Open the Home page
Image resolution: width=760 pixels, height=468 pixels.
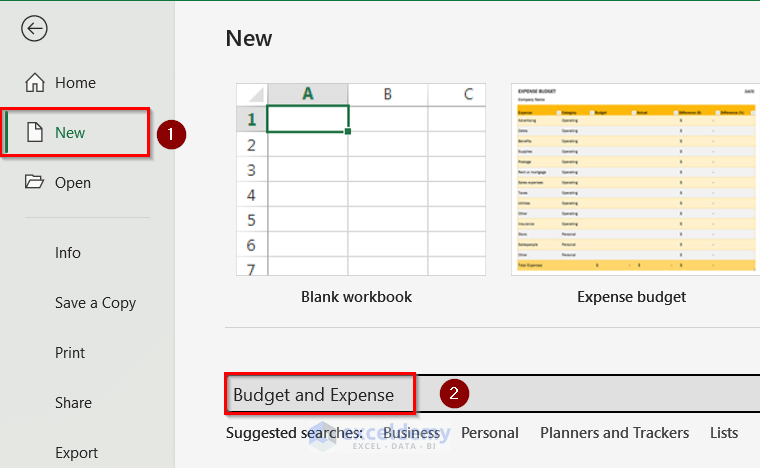(75, 83)
